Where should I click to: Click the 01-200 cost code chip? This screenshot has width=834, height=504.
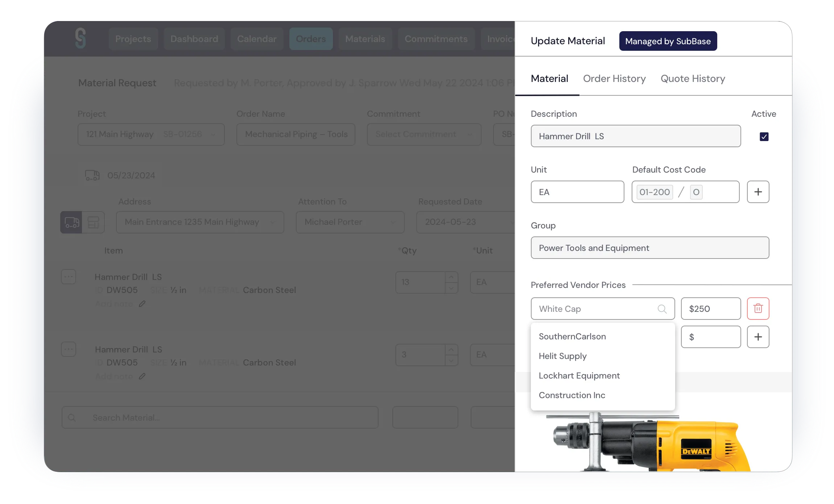[655, 192]
